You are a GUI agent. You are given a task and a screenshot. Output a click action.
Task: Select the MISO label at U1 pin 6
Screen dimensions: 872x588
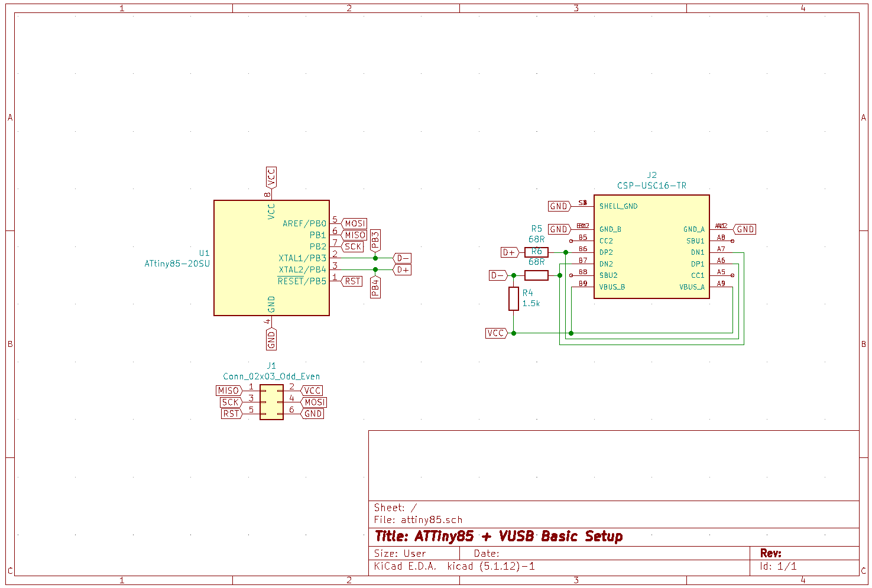pyautogui.click(x=354, y=235)
